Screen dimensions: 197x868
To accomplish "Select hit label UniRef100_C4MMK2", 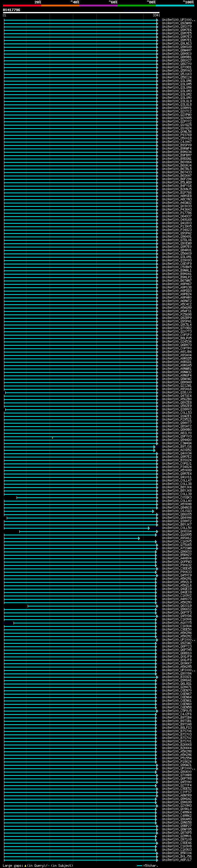I will (x=177, y=815).
